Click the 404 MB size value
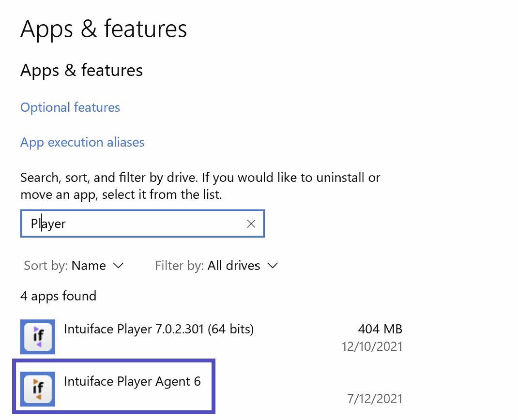518x420 pixels. 380,329
